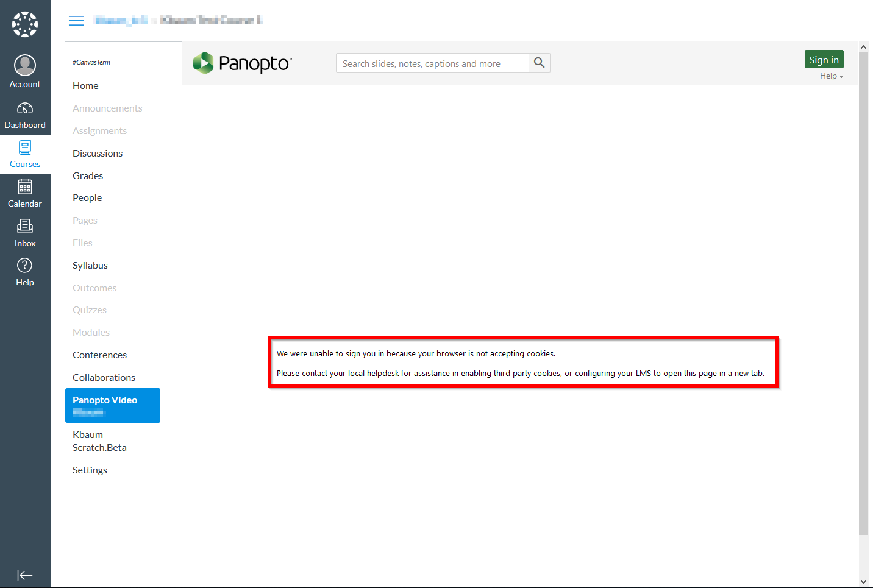The height and width of the screenshot is (588, 873).
Task: Open Outcomes in course navigation
Action: [94, 288]
